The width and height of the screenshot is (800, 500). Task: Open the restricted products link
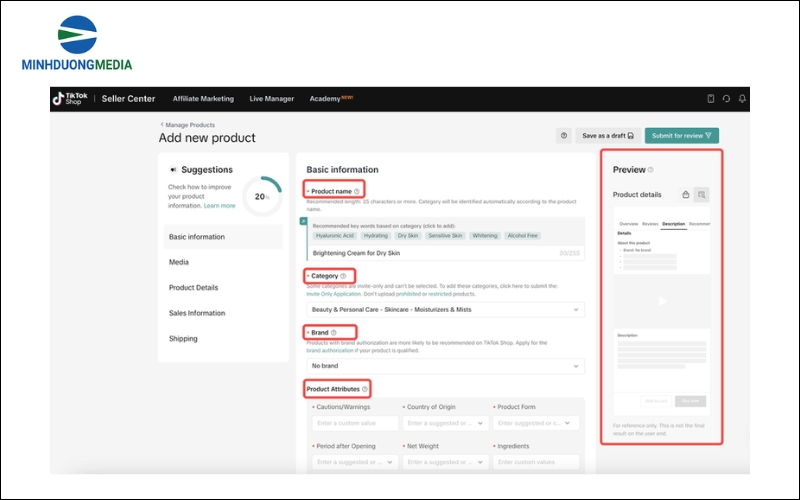(440, 294)
